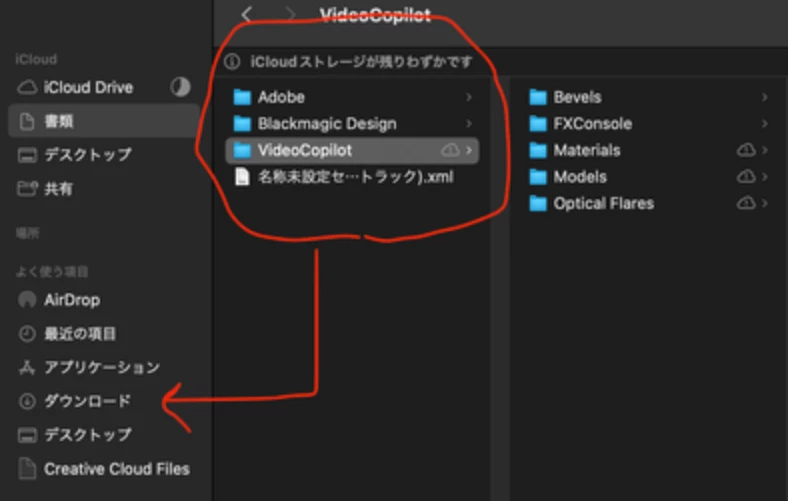
Task: Open 共有 shared folder in sidebar
Action: [x=45, y=188]
